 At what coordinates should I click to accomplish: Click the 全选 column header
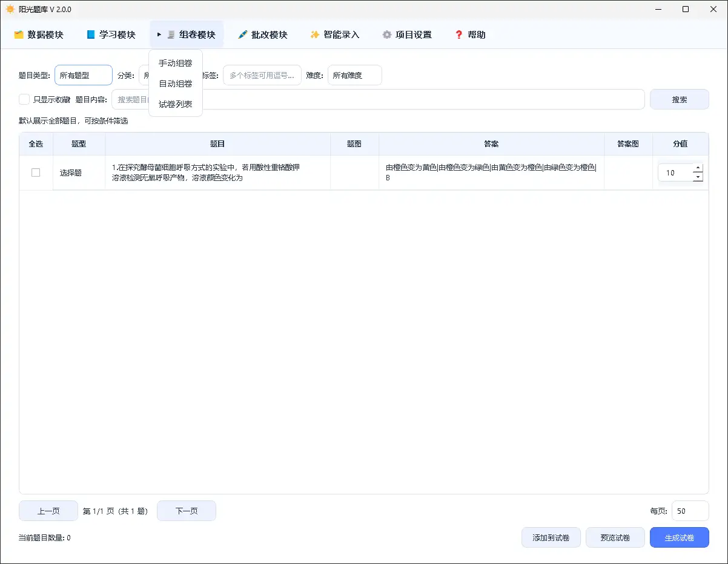[36, 144]
